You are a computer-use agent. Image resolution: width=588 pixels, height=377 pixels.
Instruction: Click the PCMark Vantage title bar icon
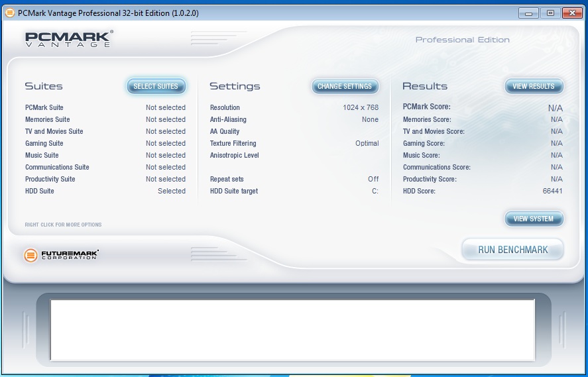click(10, 13)
